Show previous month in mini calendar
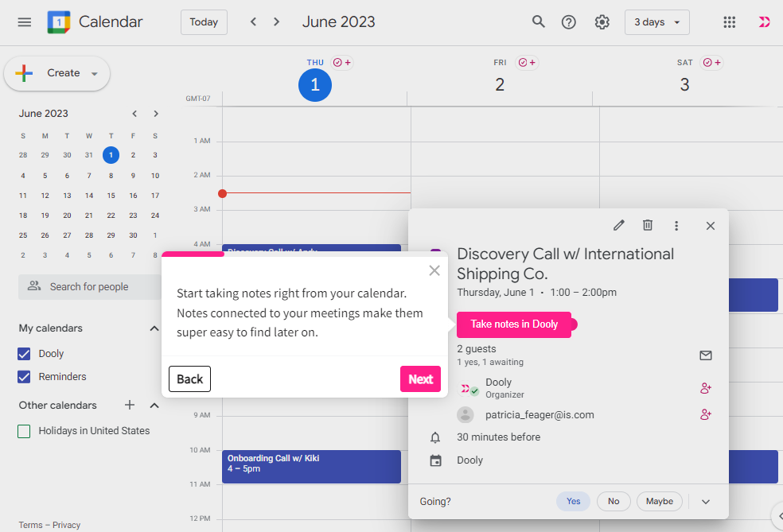 pos(134,114)
